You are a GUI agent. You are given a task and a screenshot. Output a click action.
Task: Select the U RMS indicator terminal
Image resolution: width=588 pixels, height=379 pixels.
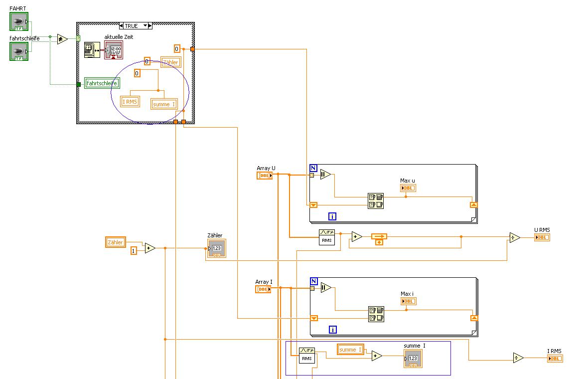coord(542,237)
